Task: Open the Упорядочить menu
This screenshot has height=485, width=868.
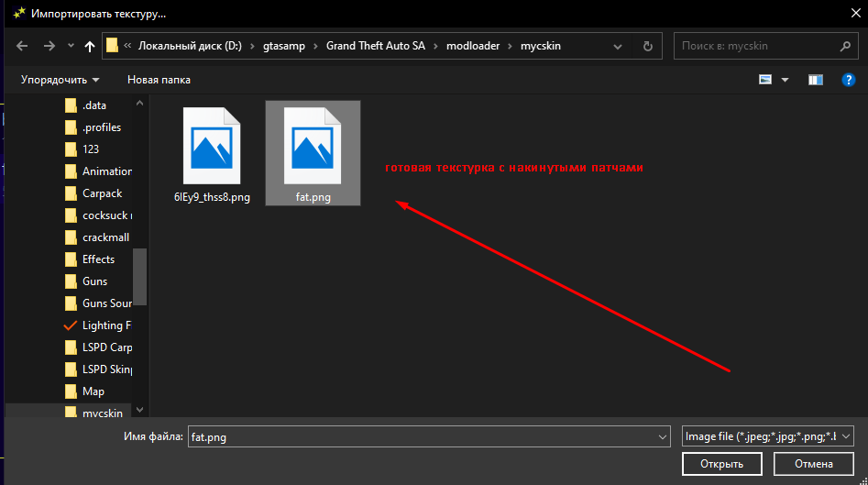Action: coord(60,80)
